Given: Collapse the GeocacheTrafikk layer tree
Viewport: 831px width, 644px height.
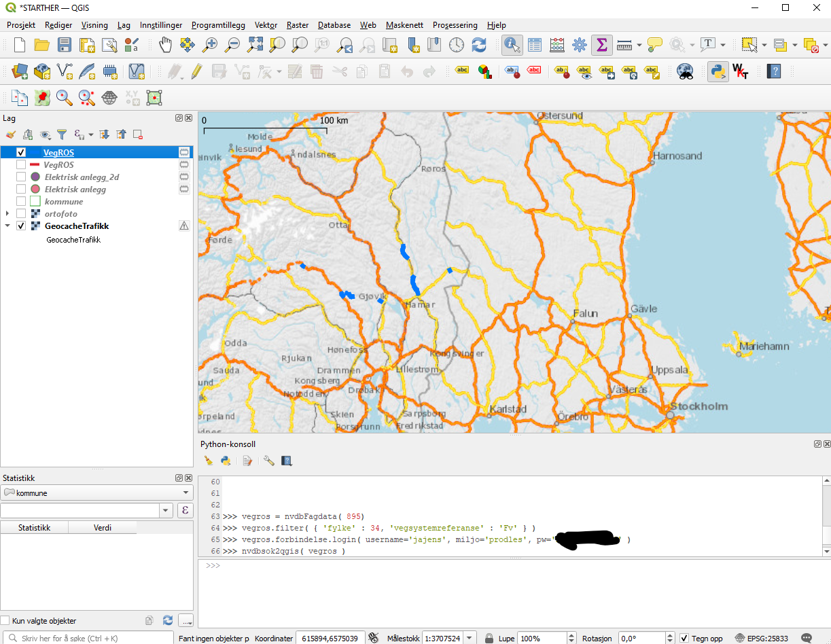Looking at the screenshot, I should tap(7, 226).
